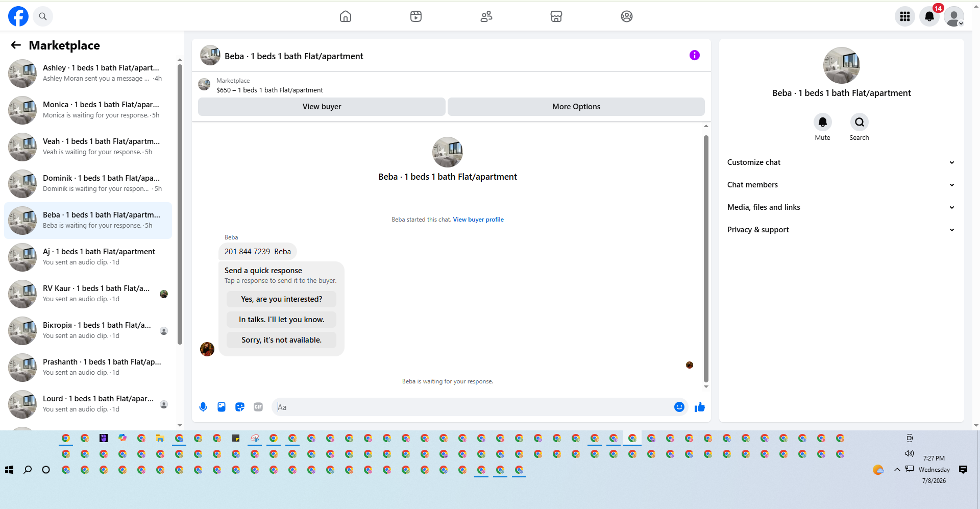
Task: Send quick reply 'Yes, are you interested?'
Action: tap(282, 299)
